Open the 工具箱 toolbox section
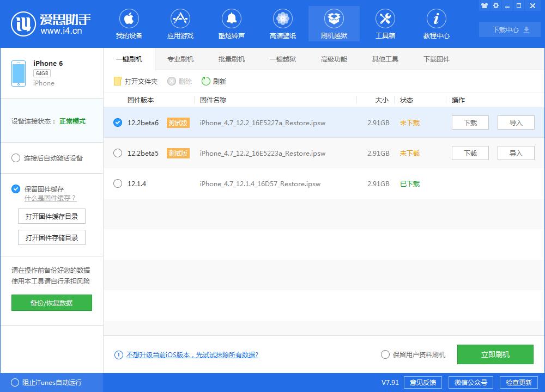Viewport: 545px width, 392px height. 385,23
